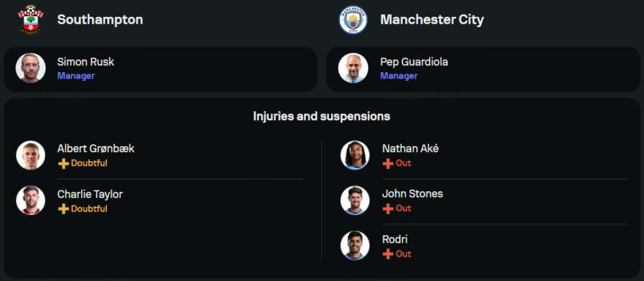The image size is (644, 281).
Task: Click the Manchester City club crest
Action: point(353,20)
